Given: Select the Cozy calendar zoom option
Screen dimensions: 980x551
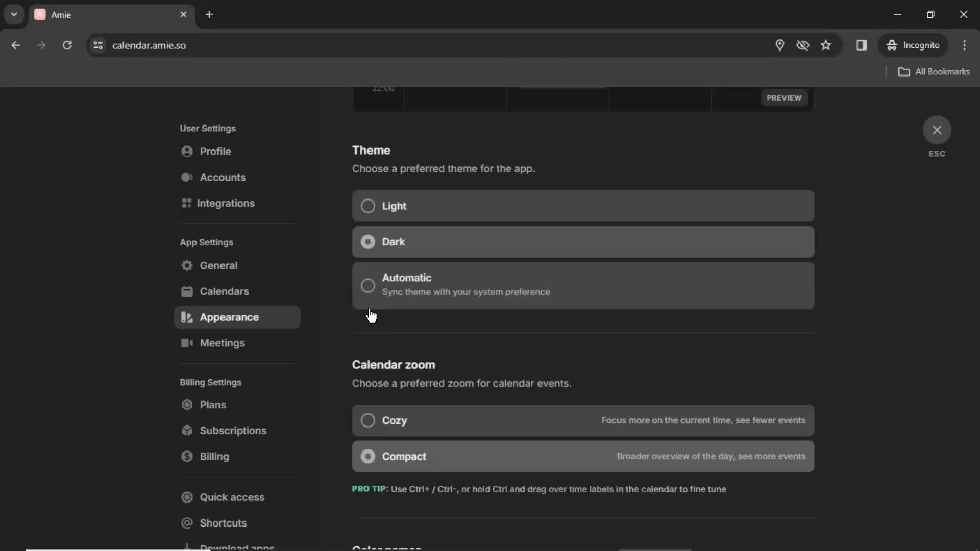Looking at the screenshot, I should (367, 420).
